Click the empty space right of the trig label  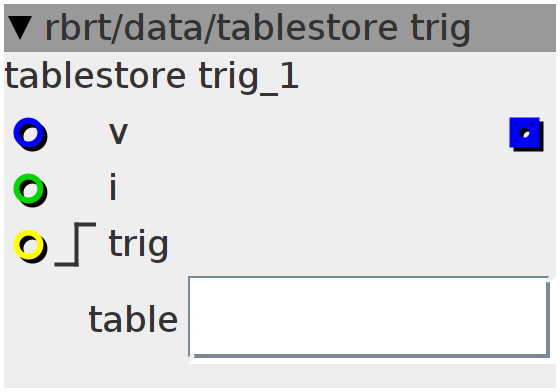[x=361, y=246]
